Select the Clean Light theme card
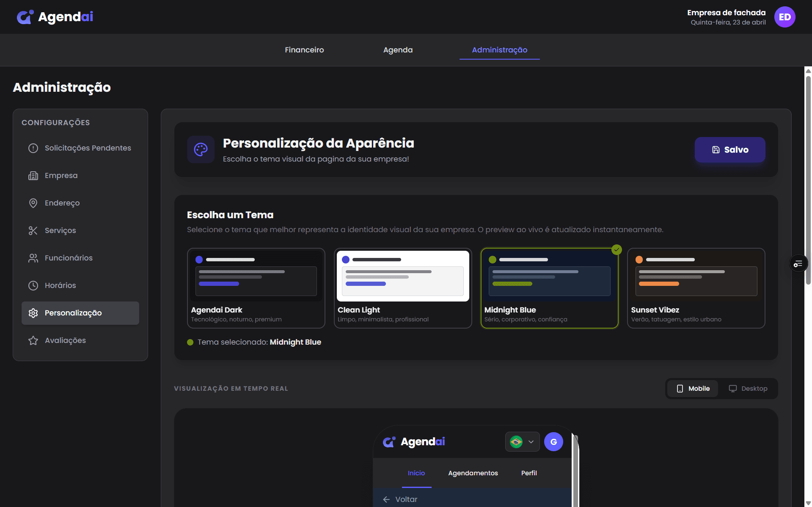The image size is (812, 507). click(x=403, y=288)
